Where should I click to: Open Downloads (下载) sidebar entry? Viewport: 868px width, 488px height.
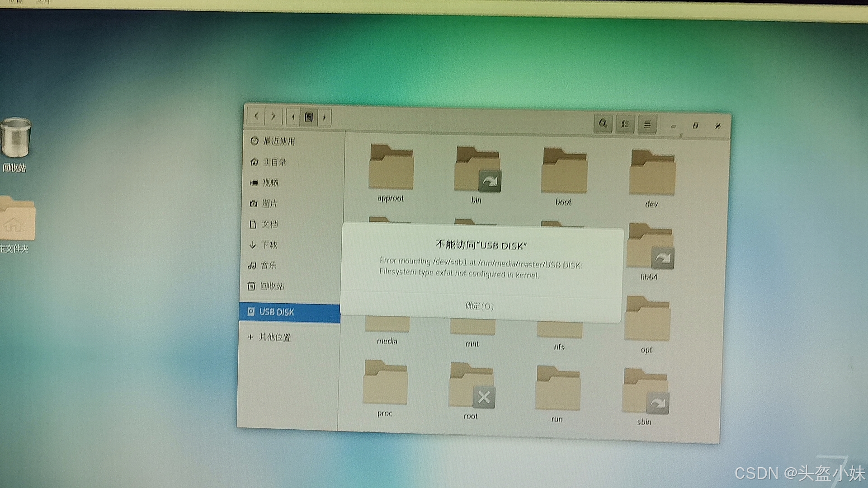click(269, 244)
